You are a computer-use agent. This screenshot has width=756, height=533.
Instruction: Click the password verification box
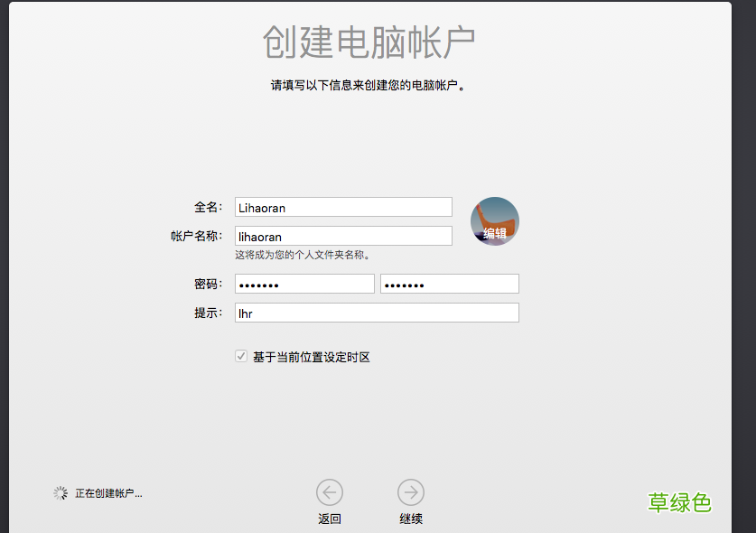[450, 283]
